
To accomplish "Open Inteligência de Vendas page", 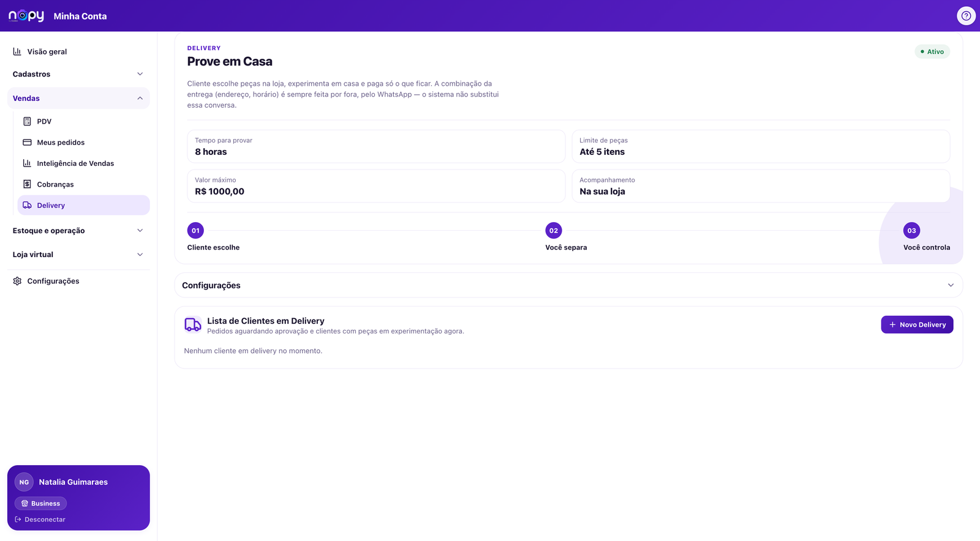I will pos(83,163).
